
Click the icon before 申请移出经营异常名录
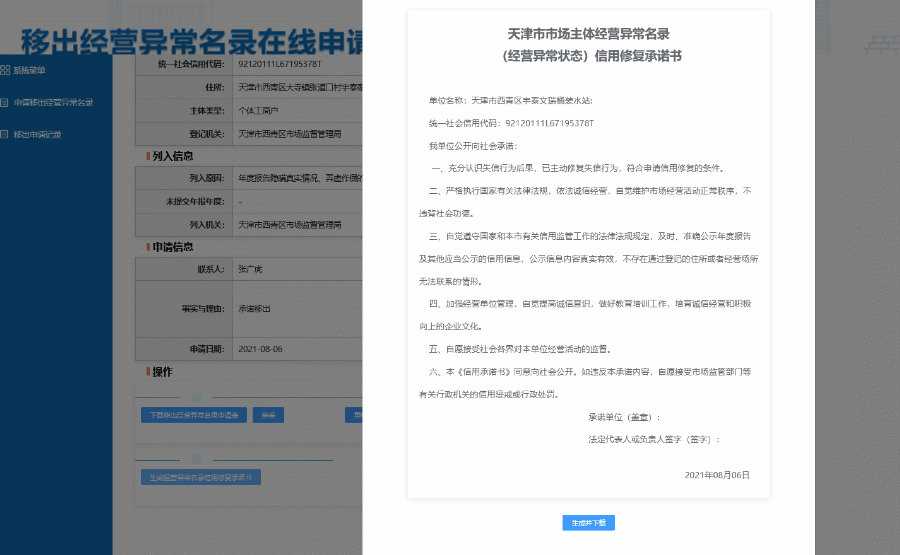coord(5,102)
